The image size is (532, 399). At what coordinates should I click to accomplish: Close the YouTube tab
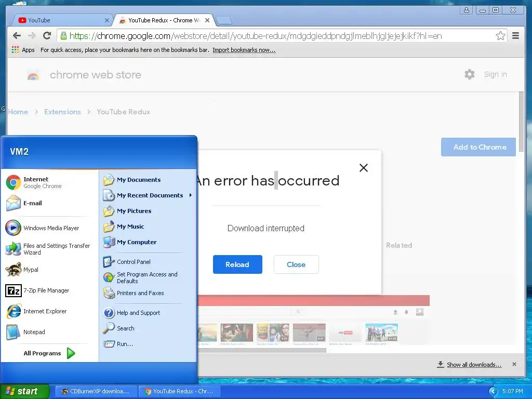click(107, 20)
